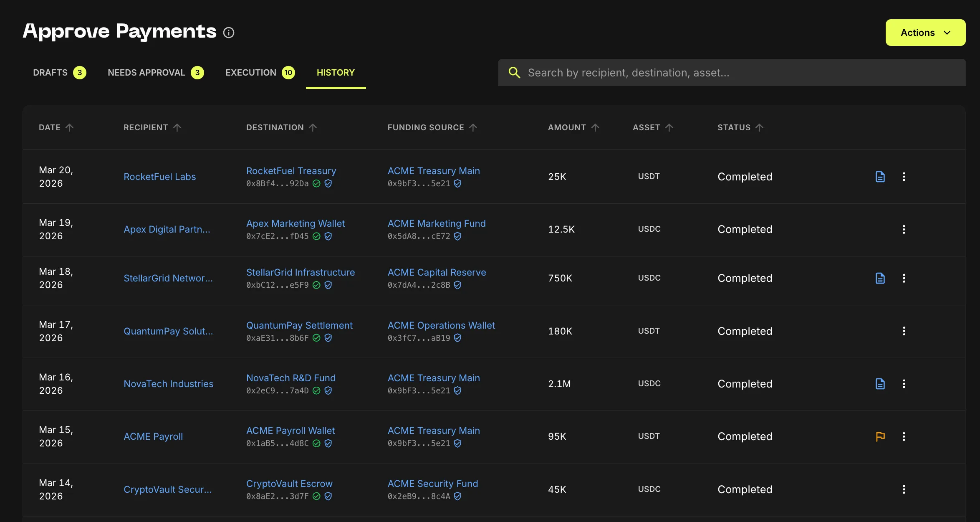Select the History tab

point(336,73)
